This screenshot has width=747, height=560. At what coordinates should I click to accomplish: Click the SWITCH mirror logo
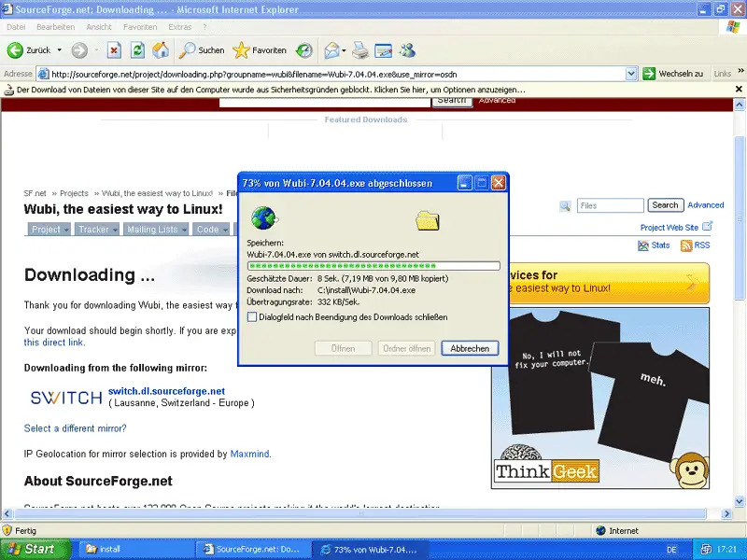coord(66,398)
